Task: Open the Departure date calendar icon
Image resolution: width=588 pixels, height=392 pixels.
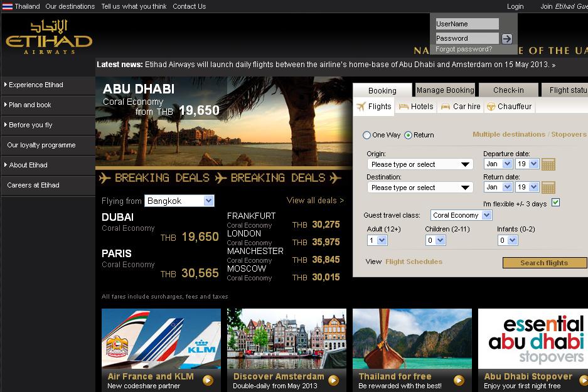Action: 548,164
